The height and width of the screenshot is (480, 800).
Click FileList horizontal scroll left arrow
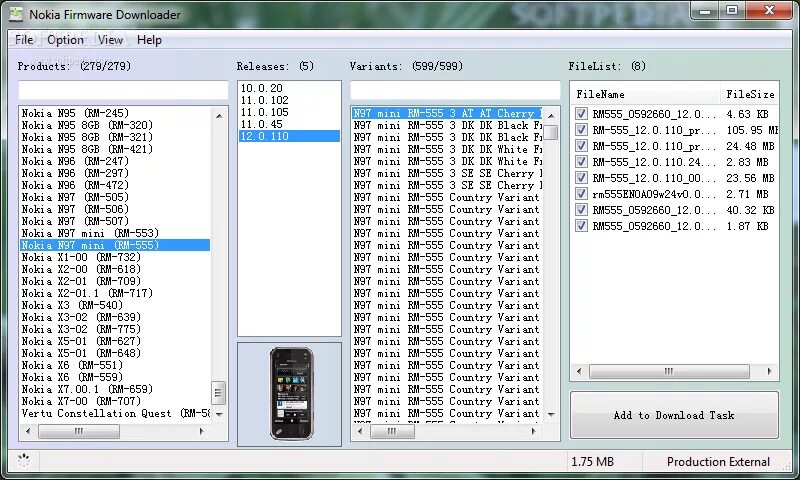(x=579, y=371)
